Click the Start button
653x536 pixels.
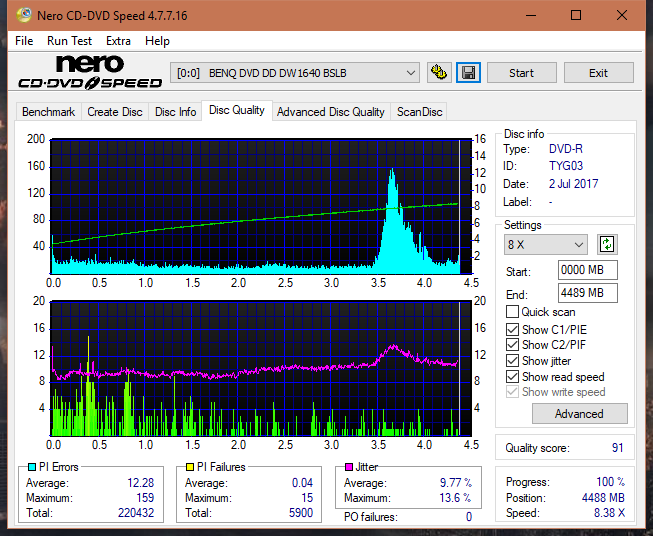click(x=521, y=73)
